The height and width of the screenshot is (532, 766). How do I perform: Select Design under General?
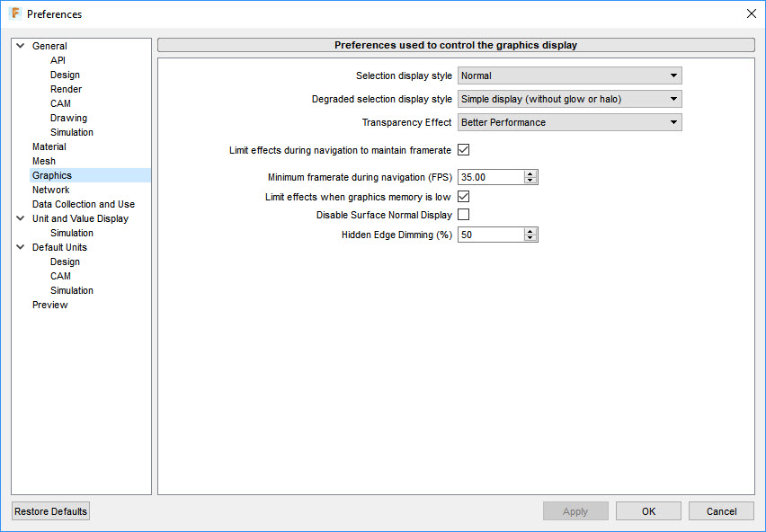pyautogui.click(x=65, y=75)
